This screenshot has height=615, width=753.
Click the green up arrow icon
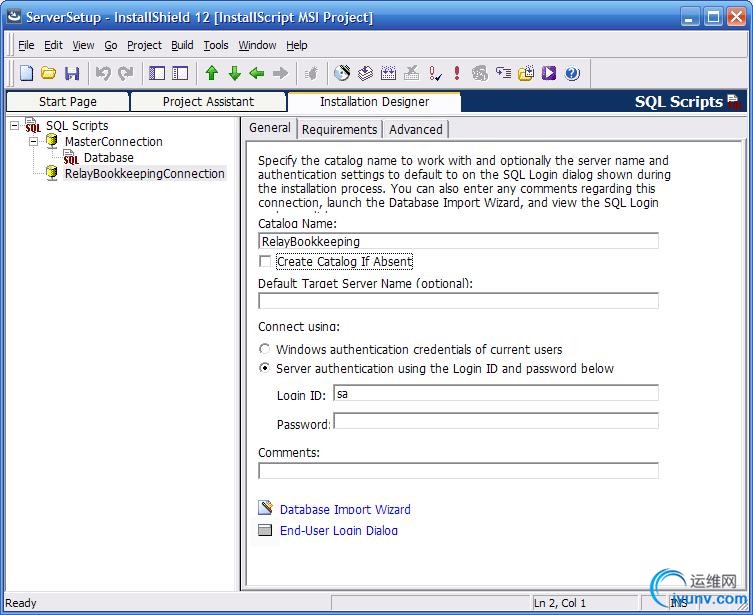tap(212, 73)
